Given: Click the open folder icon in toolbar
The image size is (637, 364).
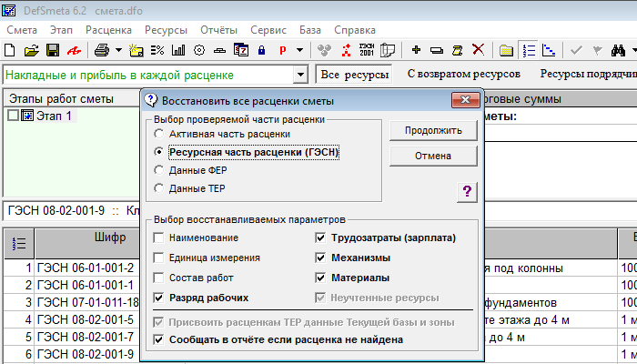Looking at the screenshot, I should (x=31, y=50).
